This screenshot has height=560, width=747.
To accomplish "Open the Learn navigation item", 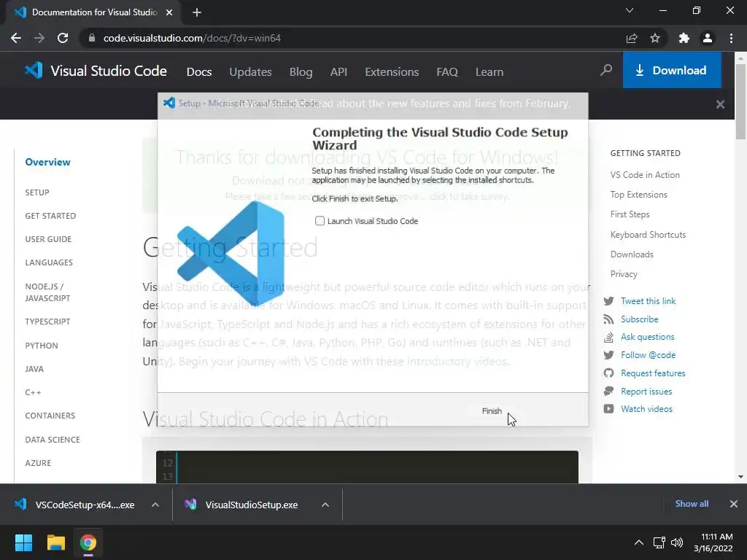I will (489, 72).
